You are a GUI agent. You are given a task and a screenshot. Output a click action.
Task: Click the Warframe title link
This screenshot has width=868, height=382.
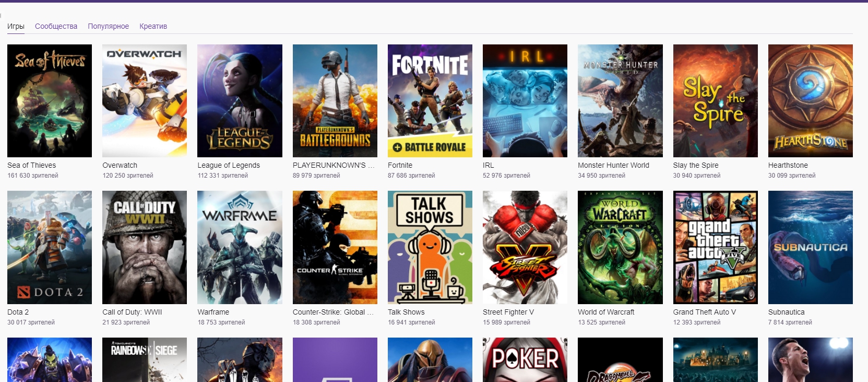point(213,312)
